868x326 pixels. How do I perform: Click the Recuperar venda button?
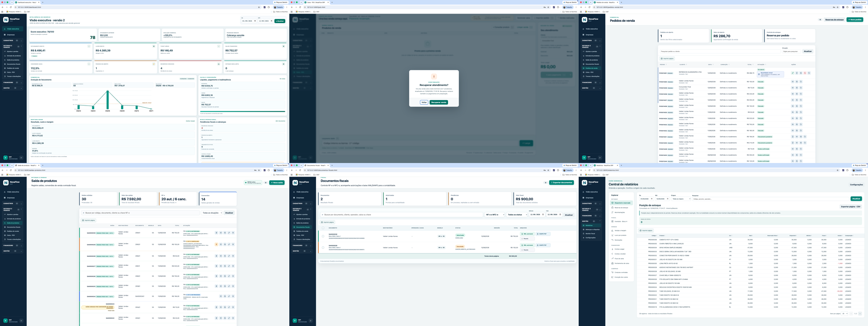click(439, 102)
